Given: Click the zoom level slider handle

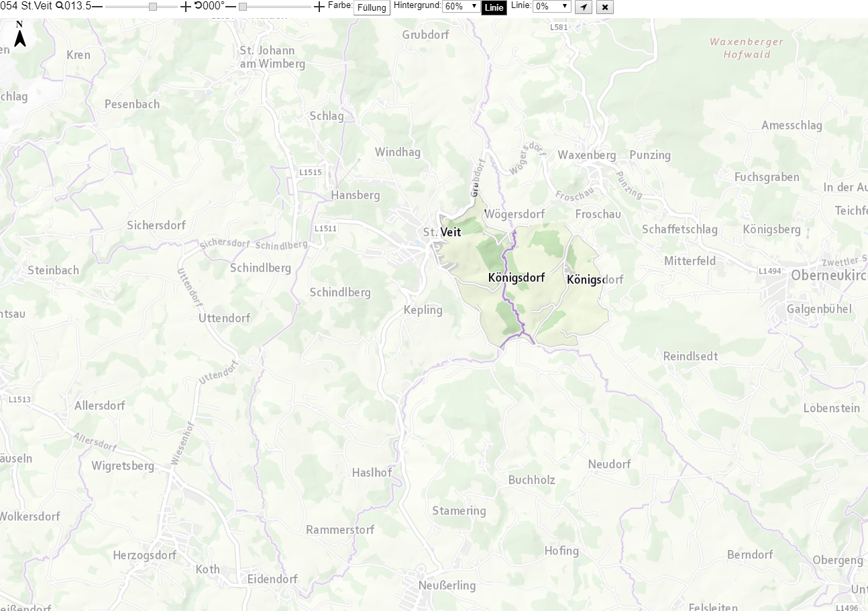Looking at the screenshot, I should pyautogui.click(x=153, y=6).
